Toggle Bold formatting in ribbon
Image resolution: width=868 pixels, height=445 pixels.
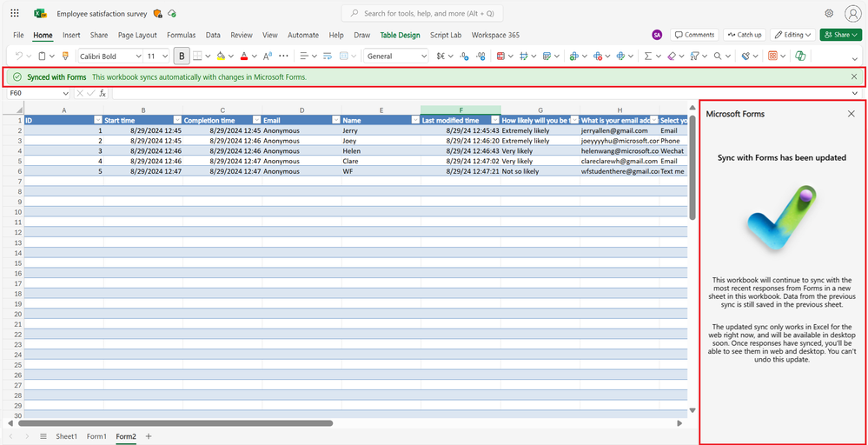pos(182,56)
